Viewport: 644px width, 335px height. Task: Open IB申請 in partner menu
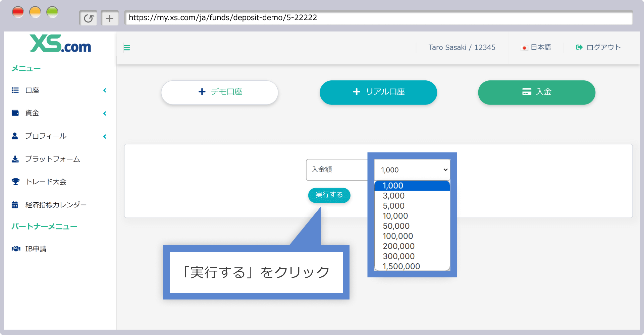(36, 249)
